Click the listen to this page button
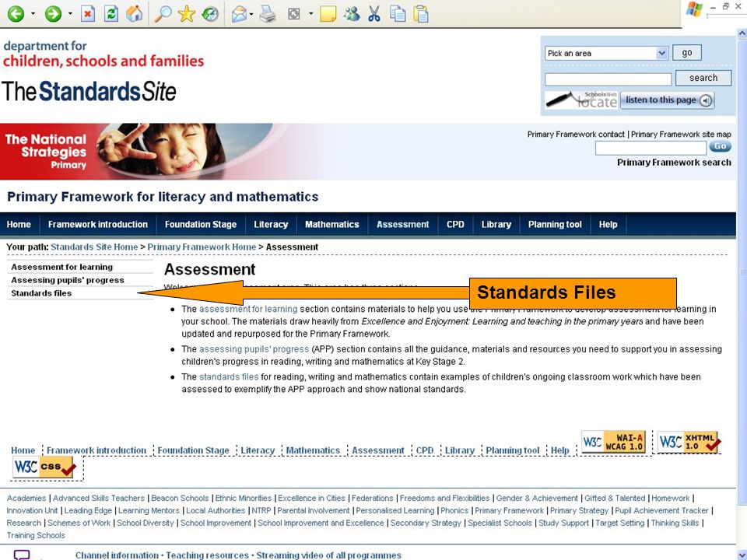This screenshot has width=747, height=560. (x=667, y=100)
